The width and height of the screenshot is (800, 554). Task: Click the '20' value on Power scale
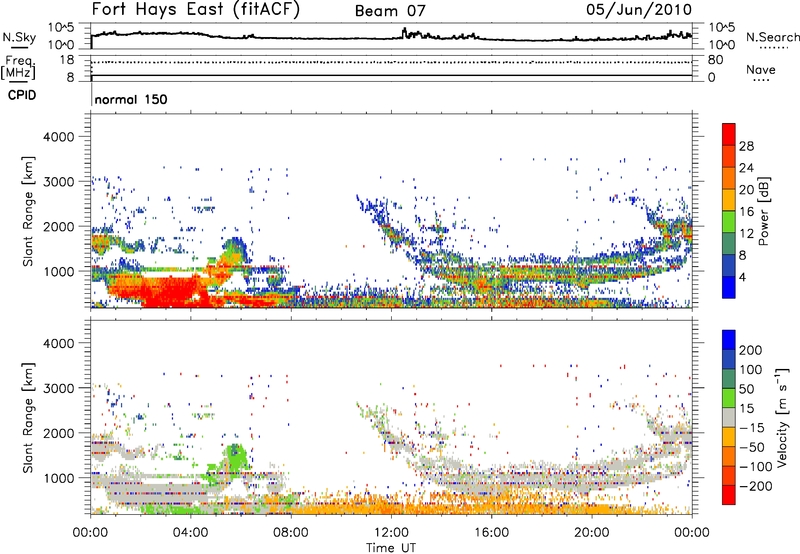tap(746, 190)
